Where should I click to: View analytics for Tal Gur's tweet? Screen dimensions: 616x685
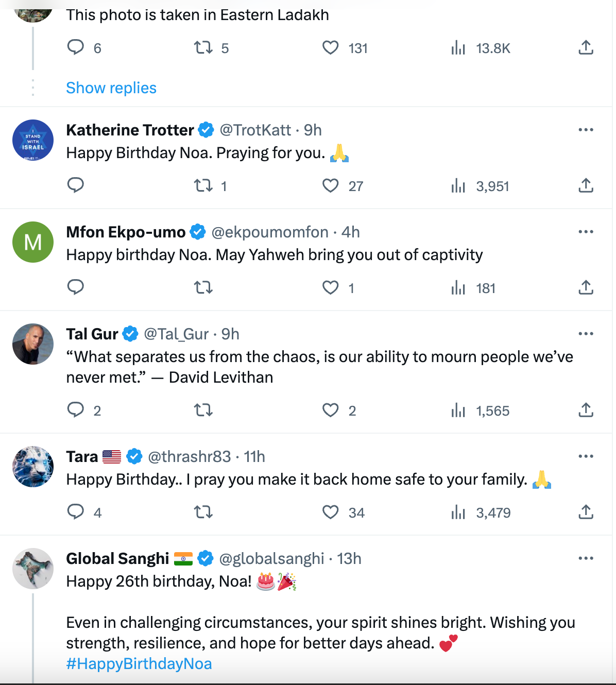(458, 410)
